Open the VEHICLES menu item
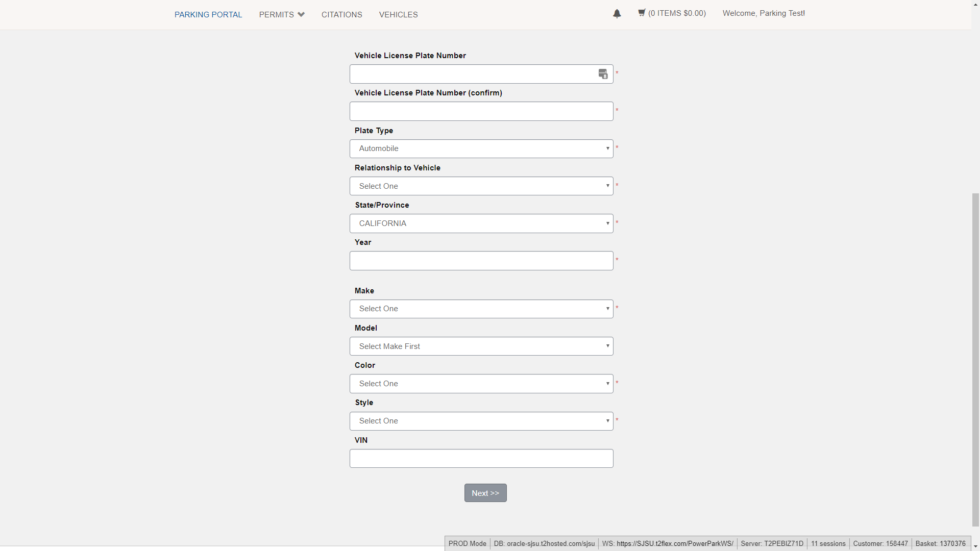The width and height of the screenshot is (980, 551). pos(398,15)
